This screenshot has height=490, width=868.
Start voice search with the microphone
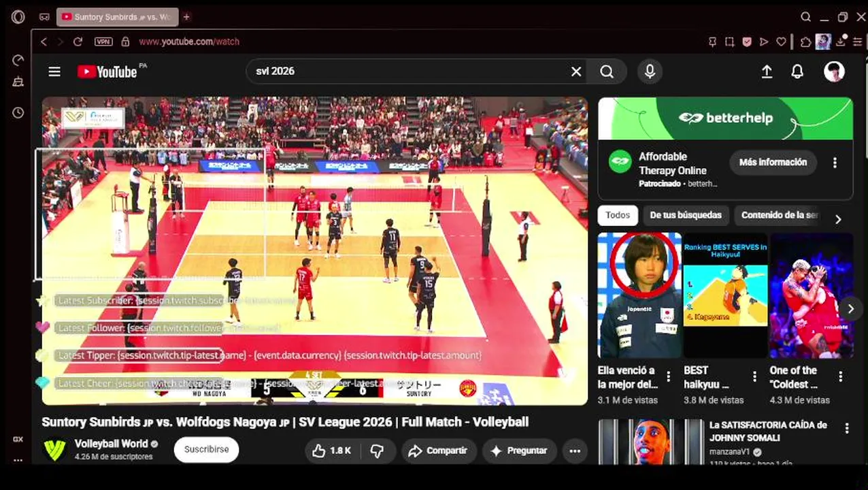pos(650,71)
